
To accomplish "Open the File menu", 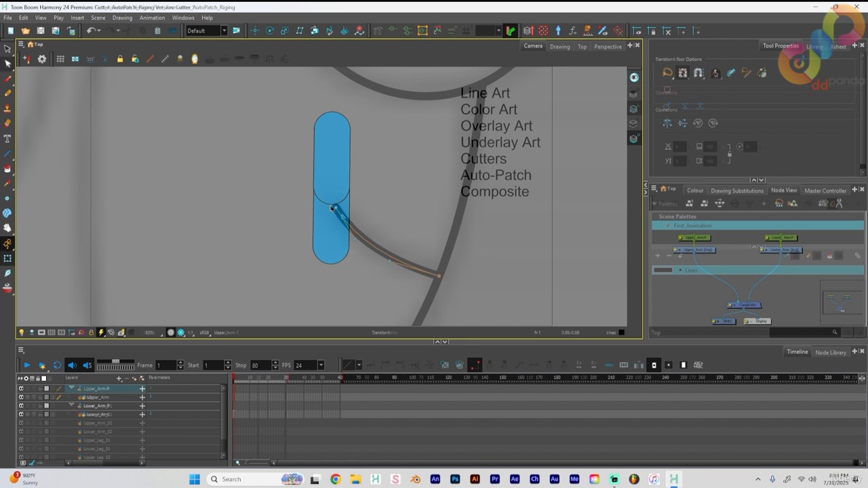I will pyautogui.click(x=7, y=18).
